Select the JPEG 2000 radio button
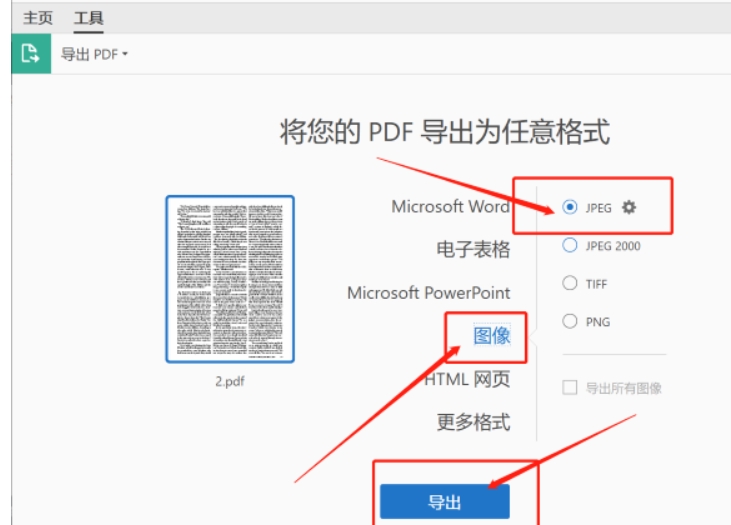 (x=570, y=245)
